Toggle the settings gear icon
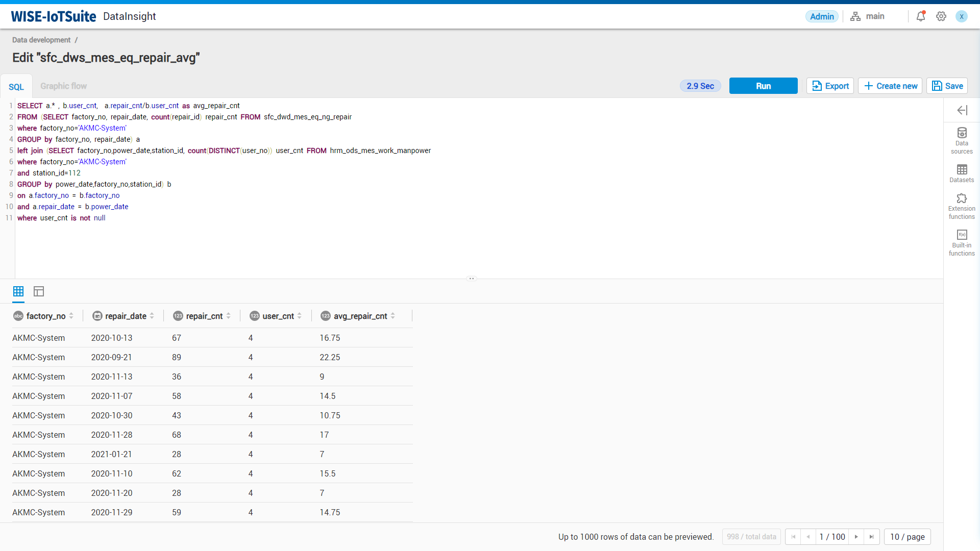The image size is (980, 551). pos(942,16)
